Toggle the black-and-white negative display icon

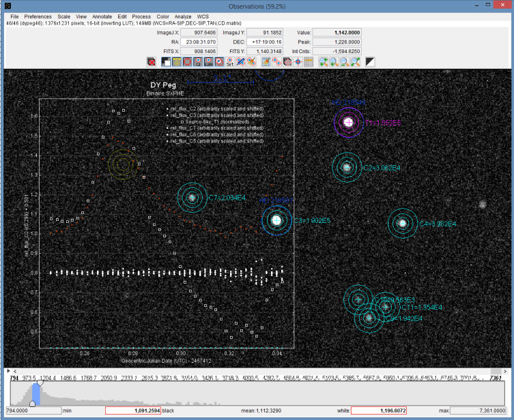coord(166,61)
